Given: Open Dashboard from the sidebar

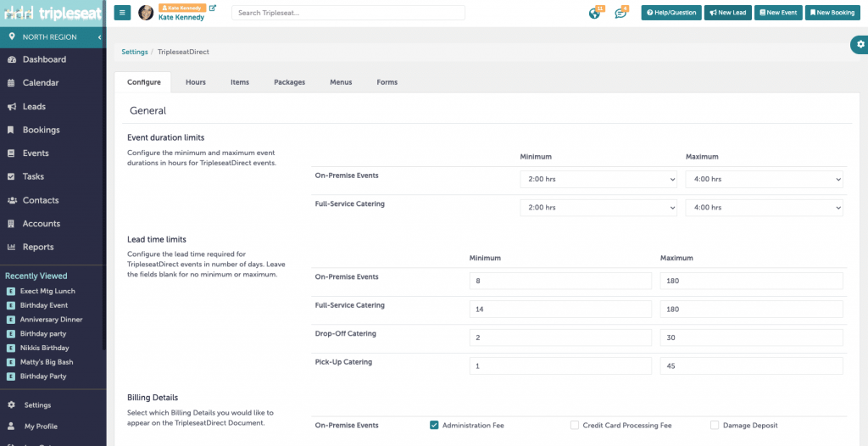Looking at the screenshot, I should [44, 59].
